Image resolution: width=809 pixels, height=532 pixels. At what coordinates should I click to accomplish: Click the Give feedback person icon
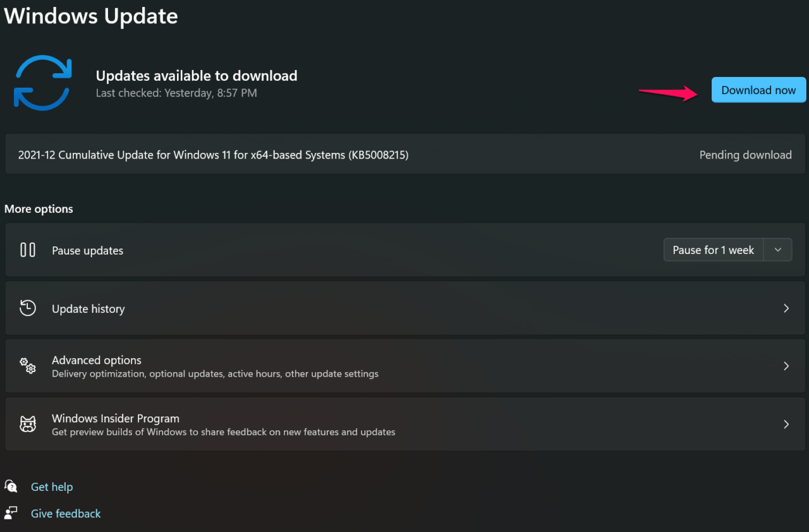(x=11, y=512)
